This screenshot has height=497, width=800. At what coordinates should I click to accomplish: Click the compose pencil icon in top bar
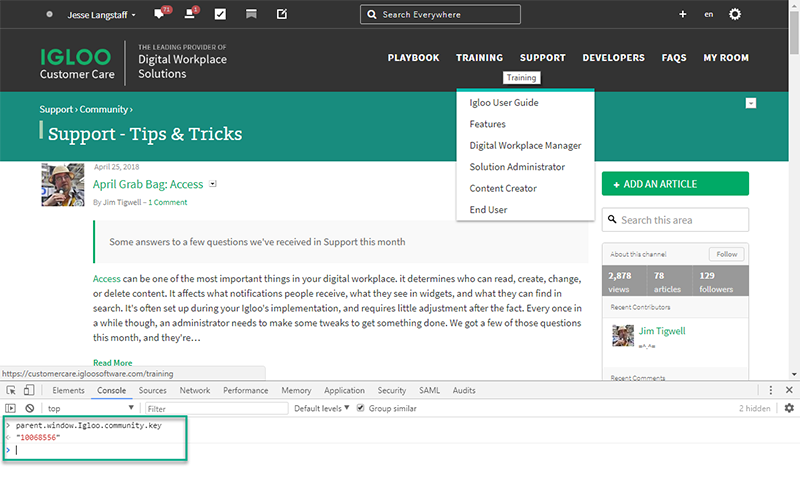point(282,14)
